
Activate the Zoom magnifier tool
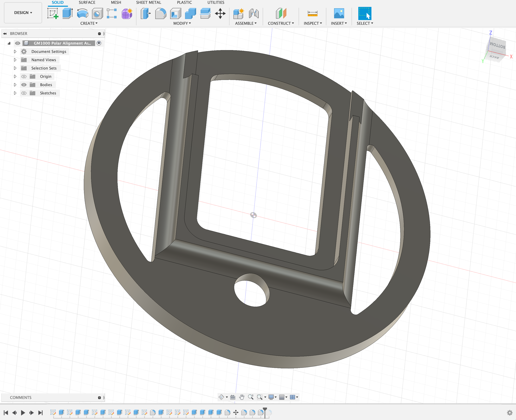251,397
